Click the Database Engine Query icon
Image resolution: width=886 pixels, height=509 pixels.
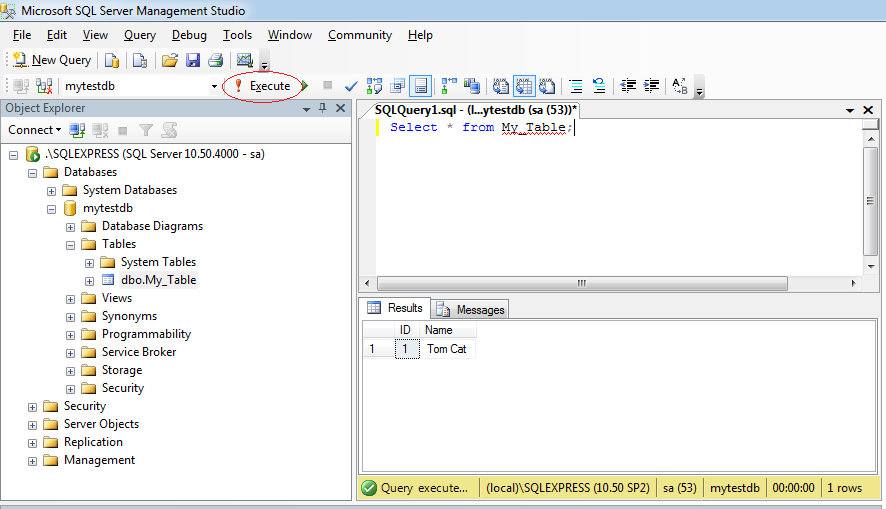click(x=112, y=60)
